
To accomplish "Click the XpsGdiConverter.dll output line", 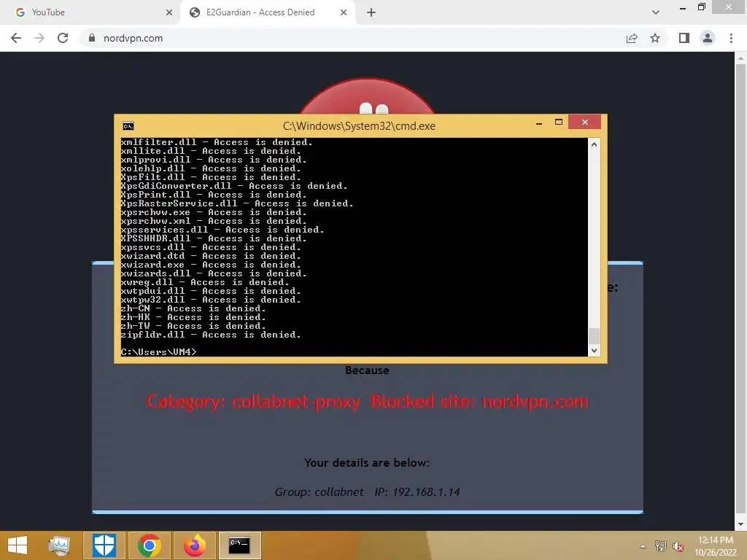I will (x=234, y=186).
